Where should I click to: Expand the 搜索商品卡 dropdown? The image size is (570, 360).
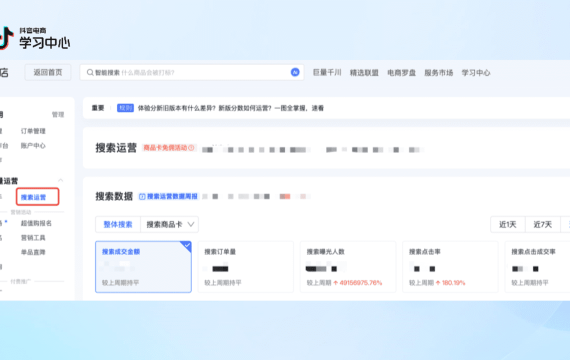click(169, 224)
